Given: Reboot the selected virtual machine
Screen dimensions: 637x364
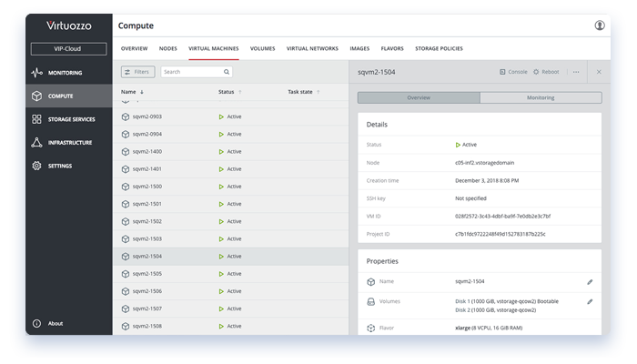Looking at the screenshot, I should 546,71.
